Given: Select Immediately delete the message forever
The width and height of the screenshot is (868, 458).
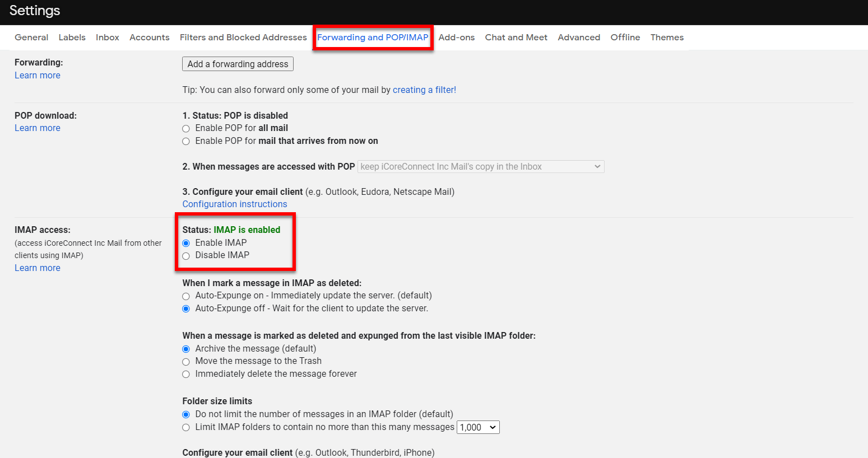Looking at the screenshot, I should 185,374.
